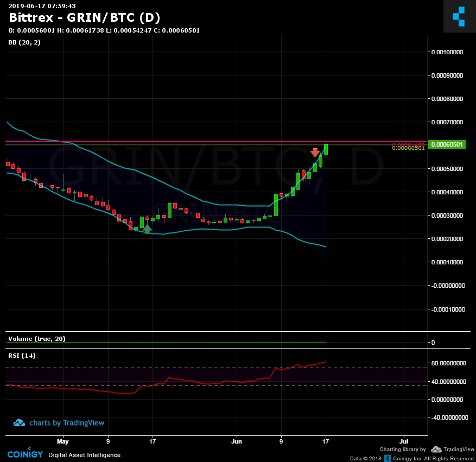The height and width of the screenshot is (462, 476).
Task: Click the 0.00080000 price axis label
Action: pos(447,99)
